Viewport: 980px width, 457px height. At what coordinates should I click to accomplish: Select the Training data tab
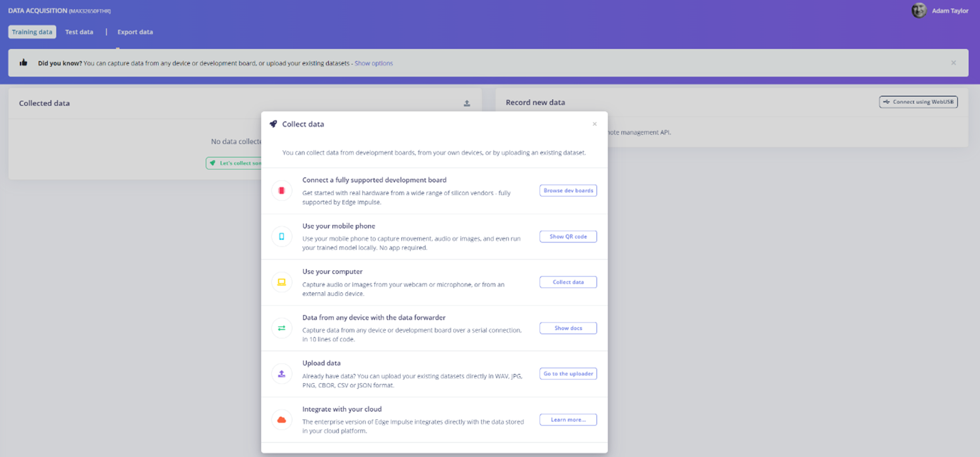click(x=32, y=32)
